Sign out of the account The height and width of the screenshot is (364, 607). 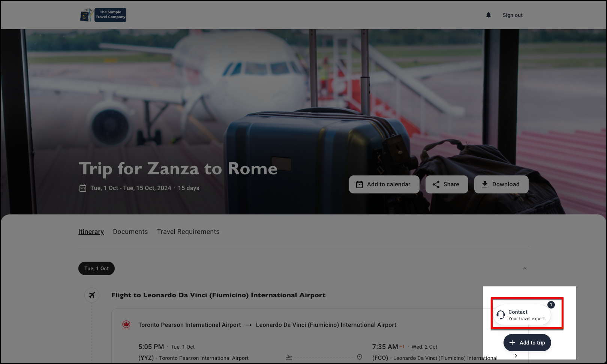point(513,15)
